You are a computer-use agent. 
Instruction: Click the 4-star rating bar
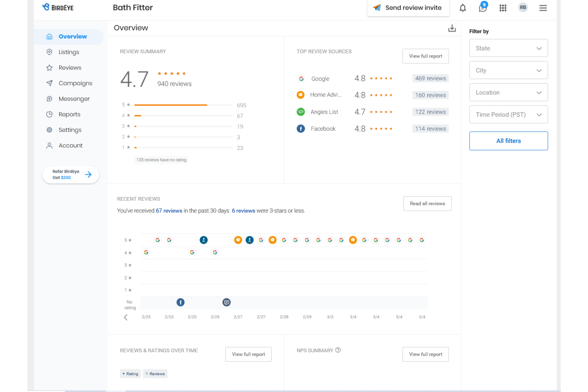pyautogui.click(x=184, y=116)
